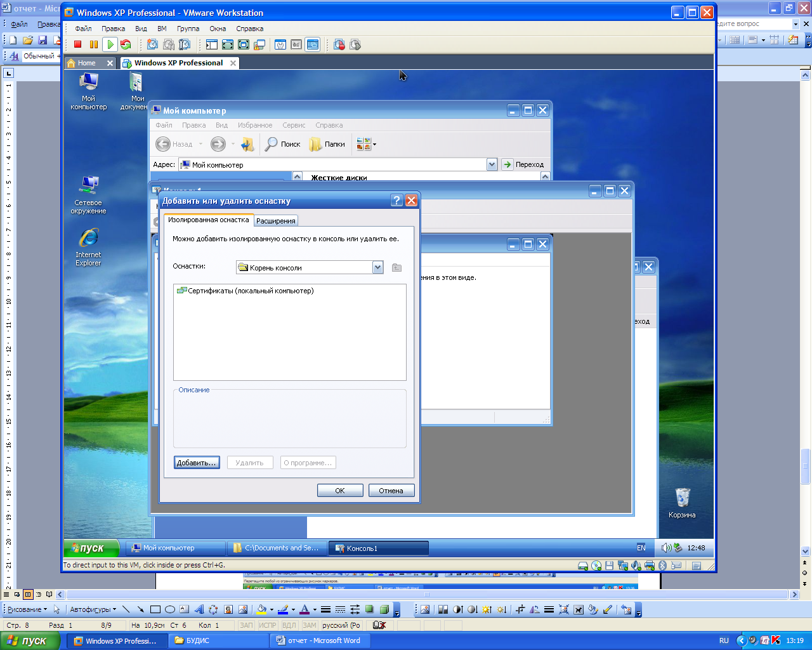Image resolution: width=812 pixels, height=650 pixels.
Task: Click the VMware Reset VM icon
Action: pyautogui.click(x=126, y=44)
